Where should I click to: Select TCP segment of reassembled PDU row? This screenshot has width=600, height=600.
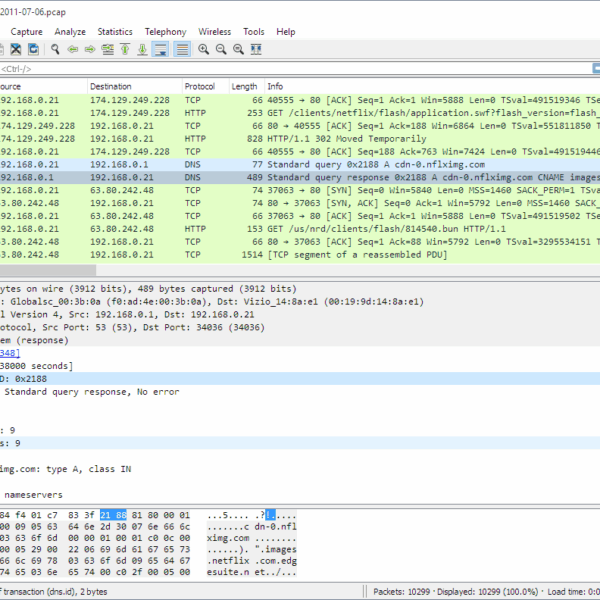pyautogui.click(x=300, y=254)
